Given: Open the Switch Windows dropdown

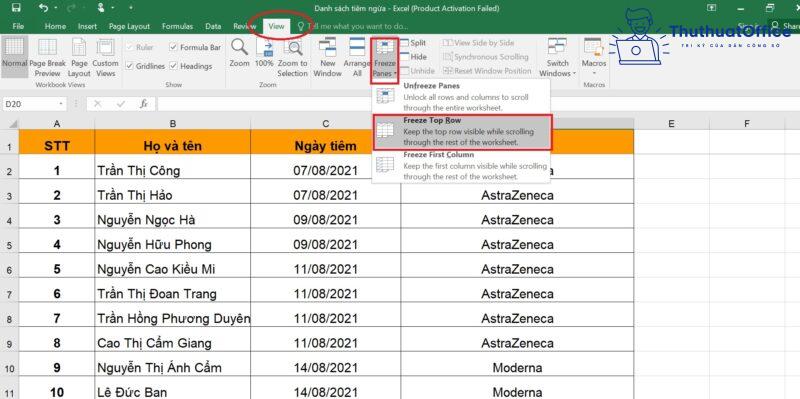Looking at the screenshot, I should pyautogui.click(x=558, y=57).
